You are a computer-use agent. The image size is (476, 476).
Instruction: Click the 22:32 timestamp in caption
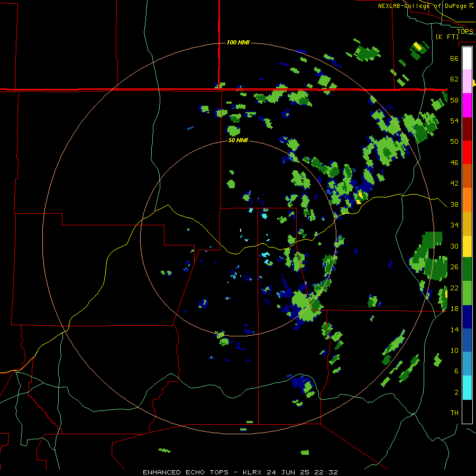click(x=326, y=472)
